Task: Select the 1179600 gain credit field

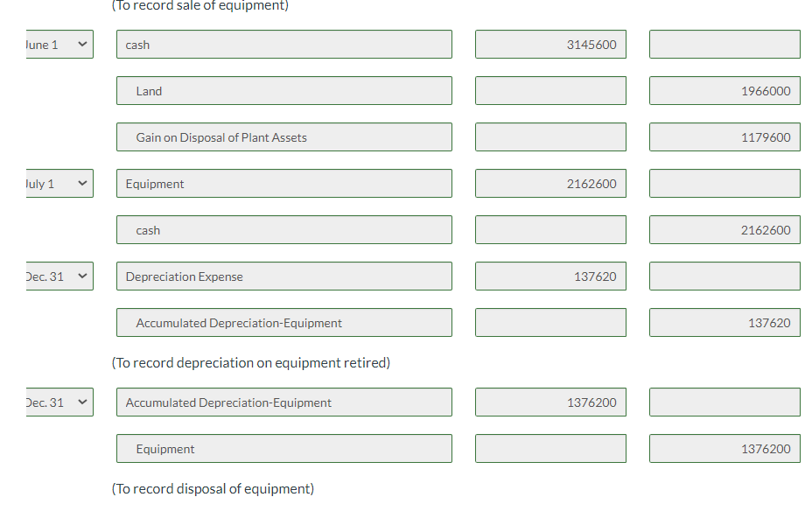Action: tap(724, 136)
